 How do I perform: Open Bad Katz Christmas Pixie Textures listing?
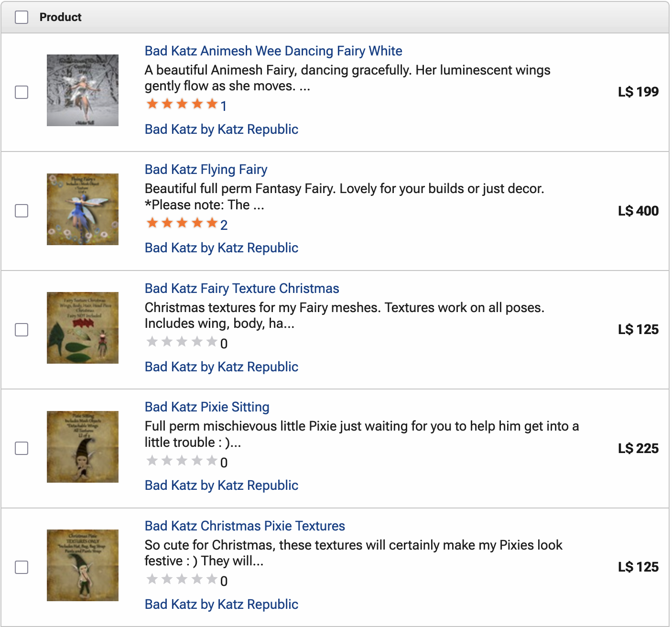coord(245,526)
